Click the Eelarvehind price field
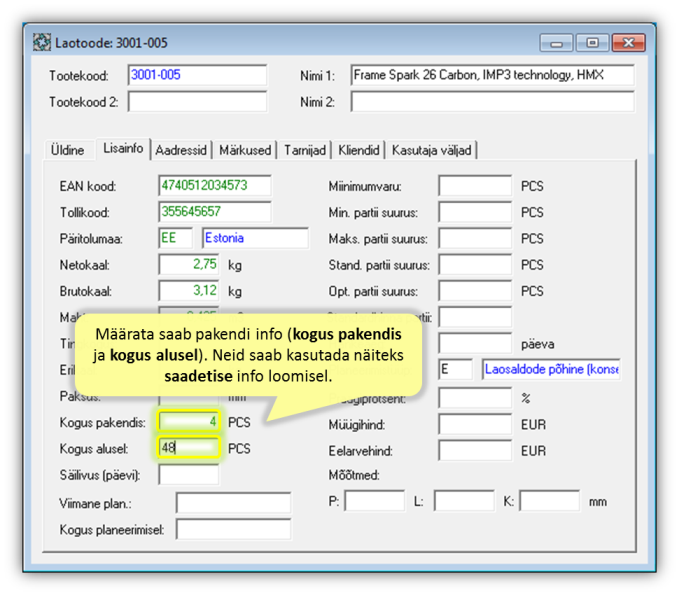The height and width of the screenshot is (595, 679). [x=475, y=450]
